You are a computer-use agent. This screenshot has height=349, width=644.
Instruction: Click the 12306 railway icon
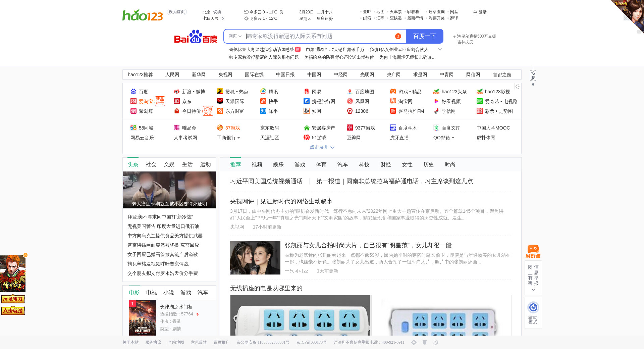point(350,111)
